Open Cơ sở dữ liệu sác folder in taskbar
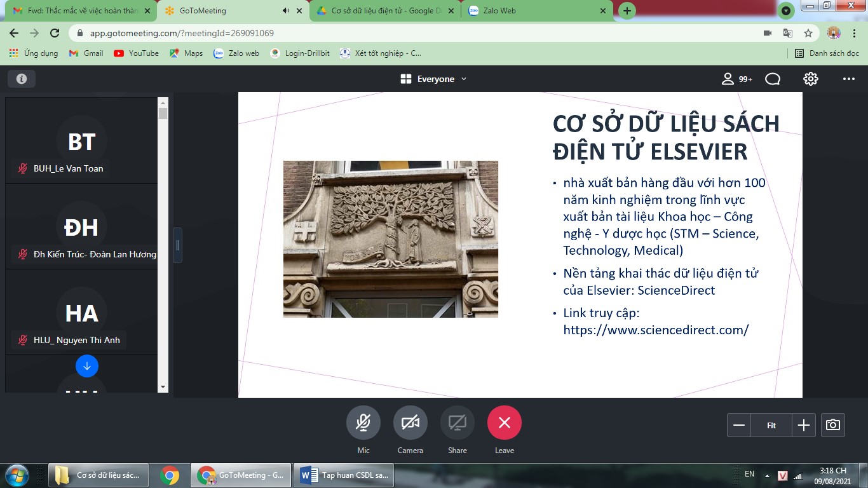Screen dimensions: 868x488 click(98, 475)
